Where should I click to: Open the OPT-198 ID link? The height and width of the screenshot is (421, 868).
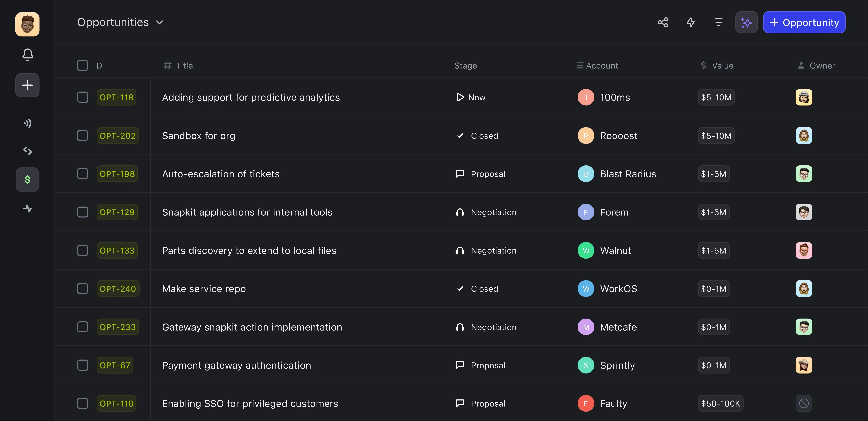pos(117,174)
